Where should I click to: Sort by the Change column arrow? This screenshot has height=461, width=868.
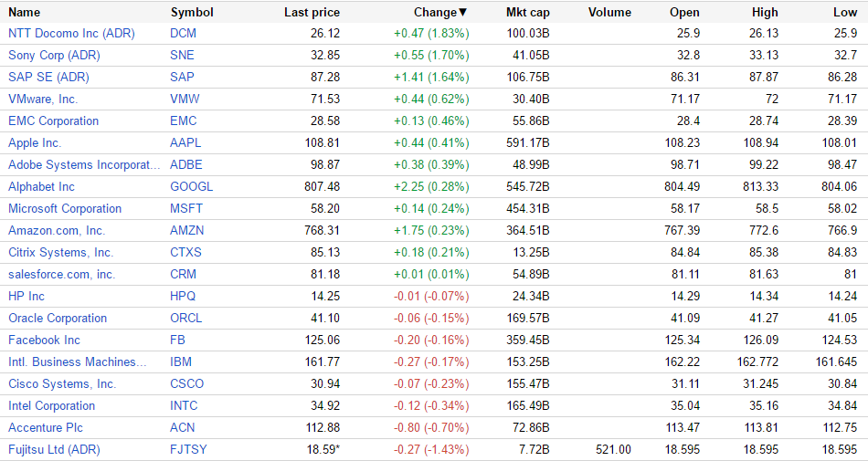tap(462, 13)
